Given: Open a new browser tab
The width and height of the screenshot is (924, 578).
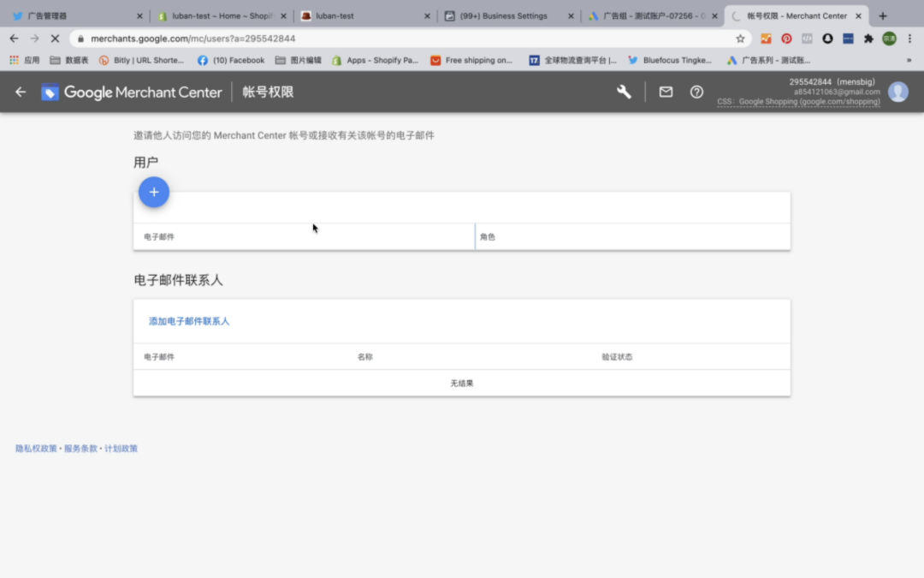Looking at the screenshot, I should (882, 16).
